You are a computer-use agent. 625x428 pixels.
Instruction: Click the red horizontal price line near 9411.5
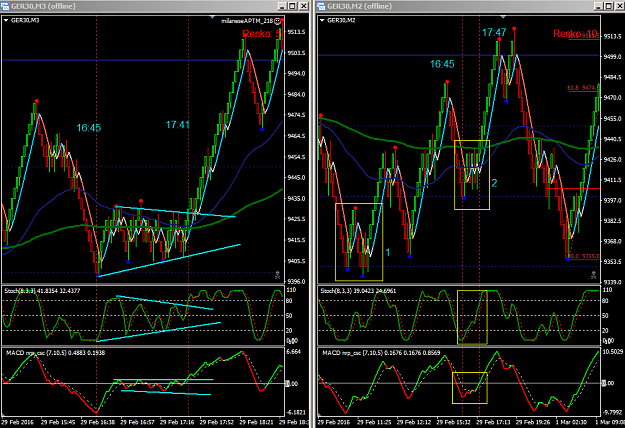tap(573, 188)
